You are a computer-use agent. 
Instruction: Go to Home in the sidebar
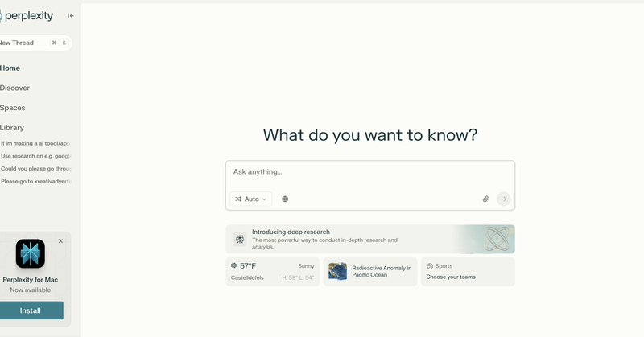pyautogui.click(x=10, y=68)
